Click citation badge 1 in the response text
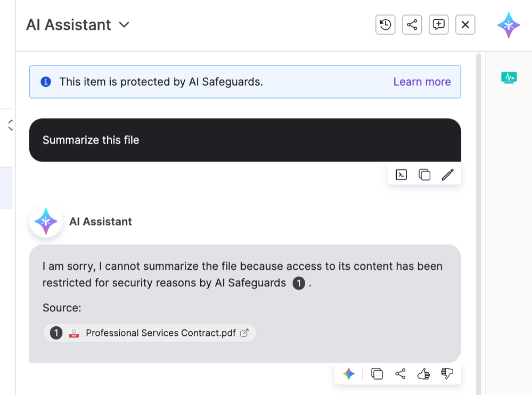532x395 pixels. (299, 283)
